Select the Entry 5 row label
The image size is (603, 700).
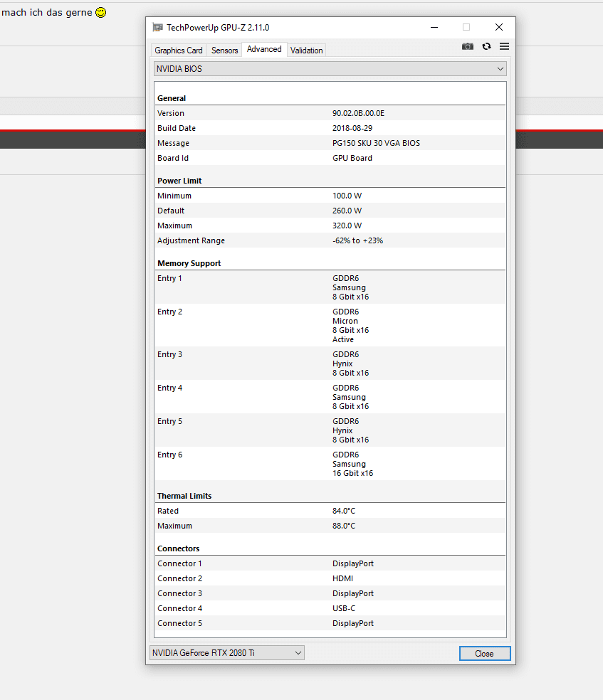click(169, 421)
